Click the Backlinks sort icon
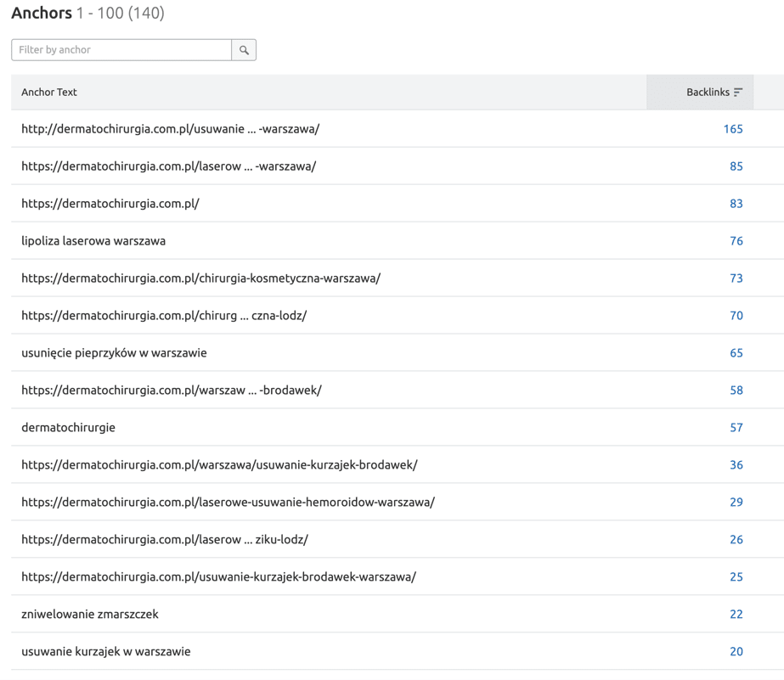This screenshot has width=784, height=680. 738,93
